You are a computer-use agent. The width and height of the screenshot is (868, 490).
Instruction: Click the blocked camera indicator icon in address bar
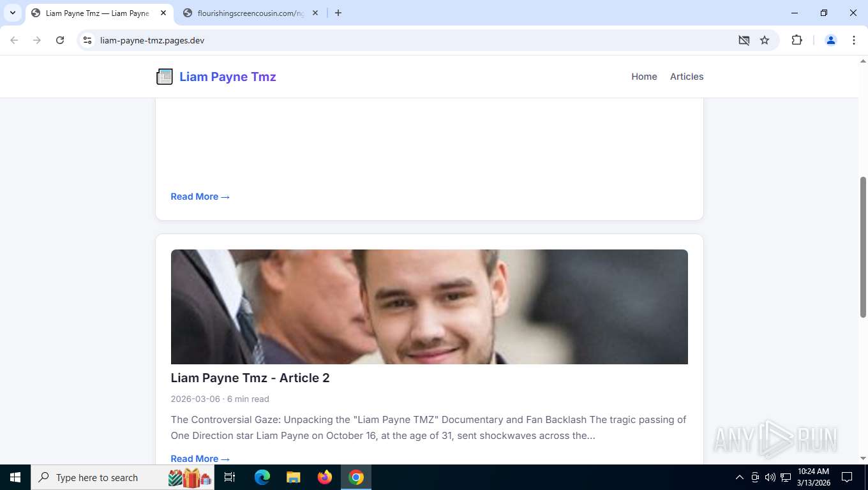(744, 40)
